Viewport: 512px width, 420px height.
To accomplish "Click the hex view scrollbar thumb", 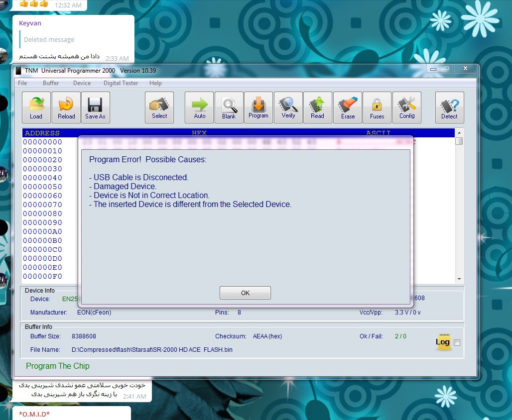I will pyautogui.click(x=459, y=141).
